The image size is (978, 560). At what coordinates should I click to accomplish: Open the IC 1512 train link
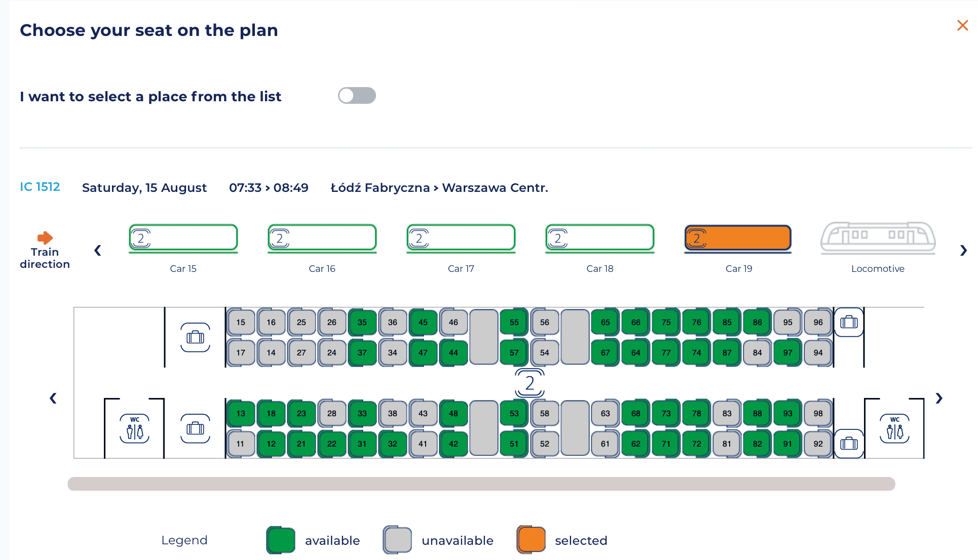[40, 187]
